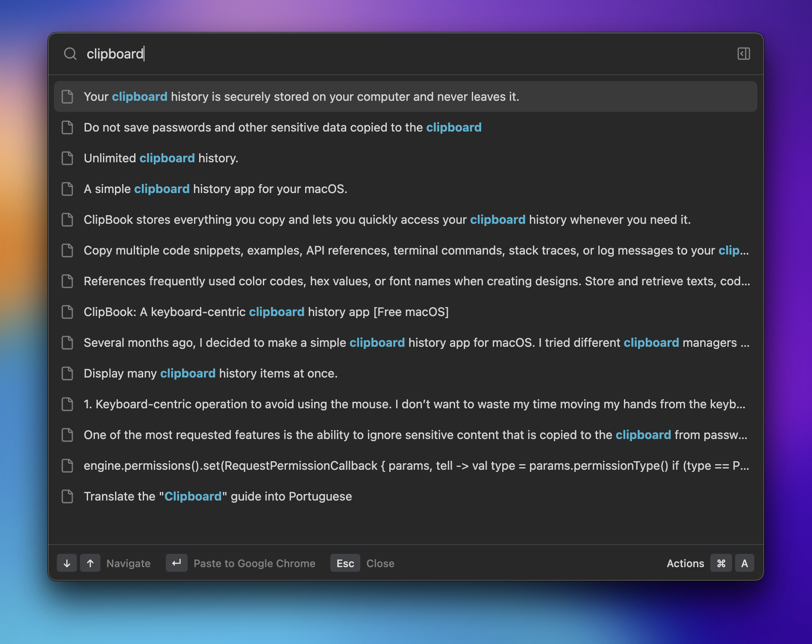Select '1. Keyboard-centric operation to avoid' item
The height and width of the screenshot is (644, 812).
[406, 404]
